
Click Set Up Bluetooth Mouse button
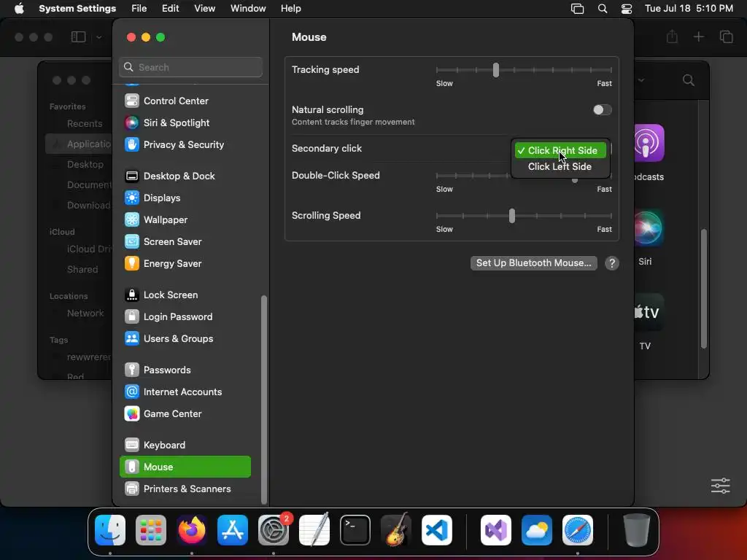click(533, 263)
